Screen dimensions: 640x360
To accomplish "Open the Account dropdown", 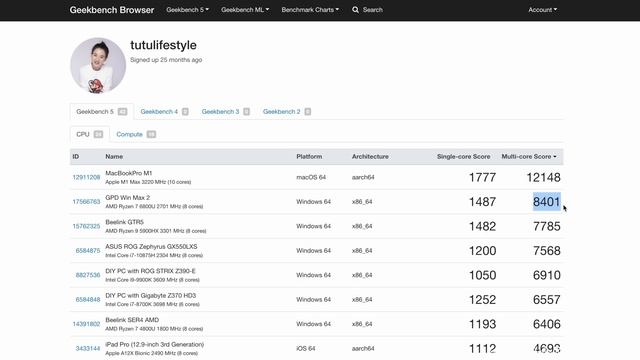I will [542, 10].
